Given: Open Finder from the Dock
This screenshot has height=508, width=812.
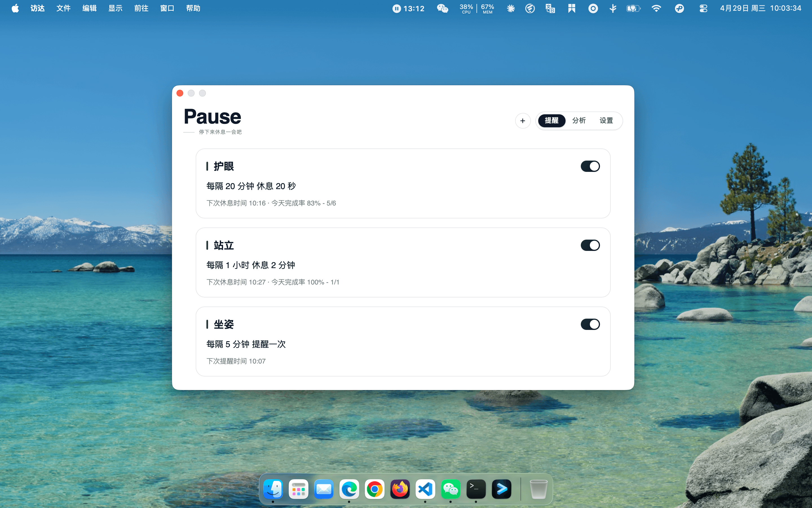Looking at the screenshot, I should [x=273, y=489].
